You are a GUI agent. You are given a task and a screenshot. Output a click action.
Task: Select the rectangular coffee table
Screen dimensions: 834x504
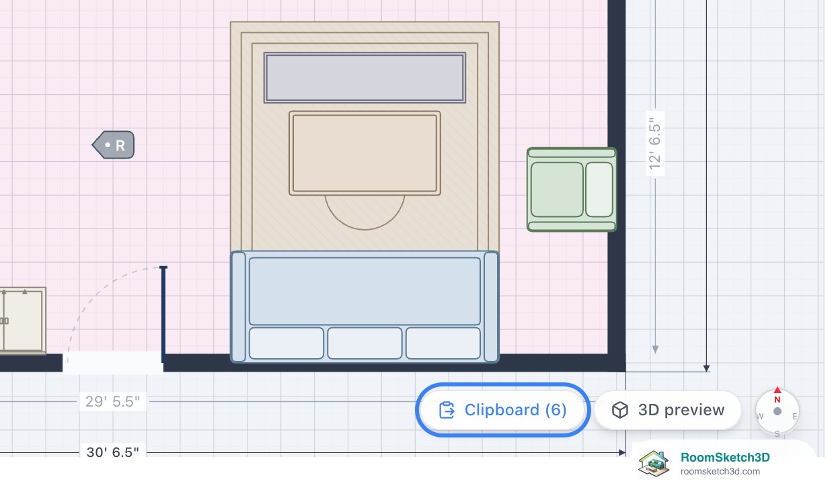click(x=365, y=153)
